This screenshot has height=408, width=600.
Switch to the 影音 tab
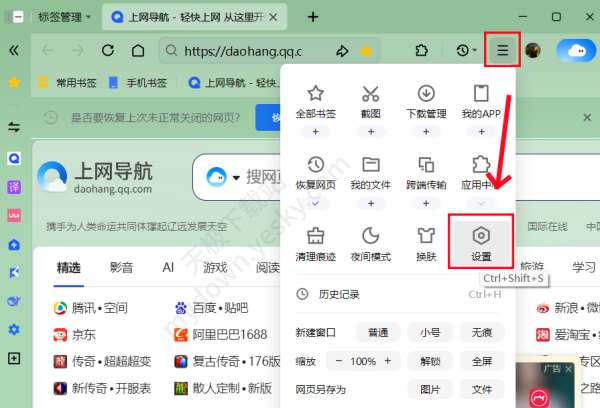tap(121, 267)
